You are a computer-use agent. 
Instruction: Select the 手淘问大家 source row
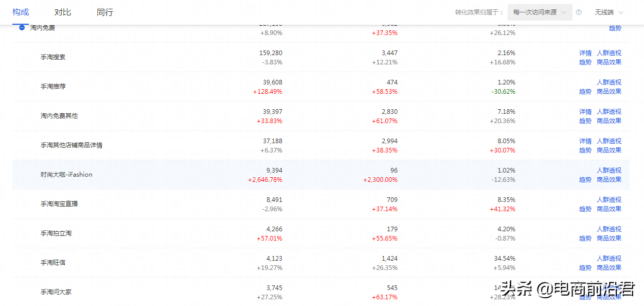(321, 292)
